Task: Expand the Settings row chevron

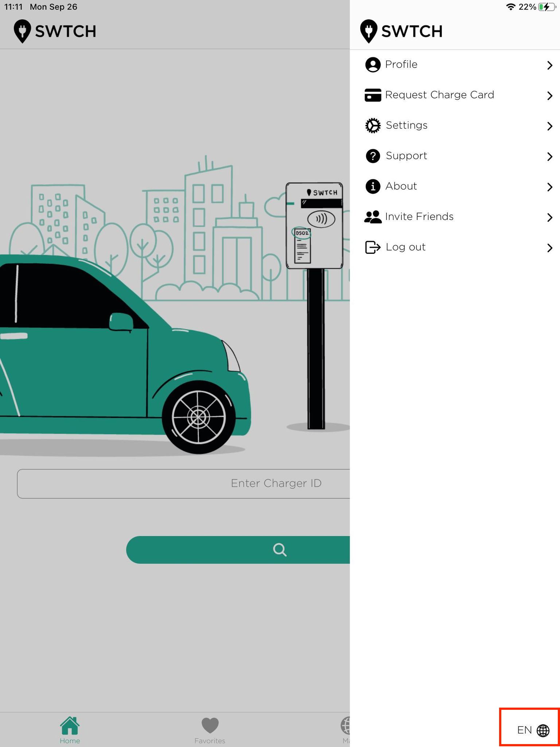Action: pyautogui.click(x=550, y=126)
